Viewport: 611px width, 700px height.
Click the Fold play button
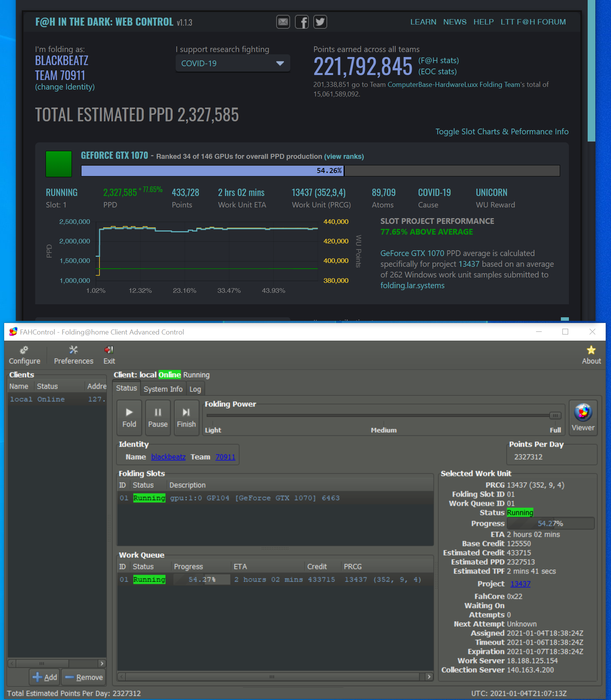[x=129, y=418]
